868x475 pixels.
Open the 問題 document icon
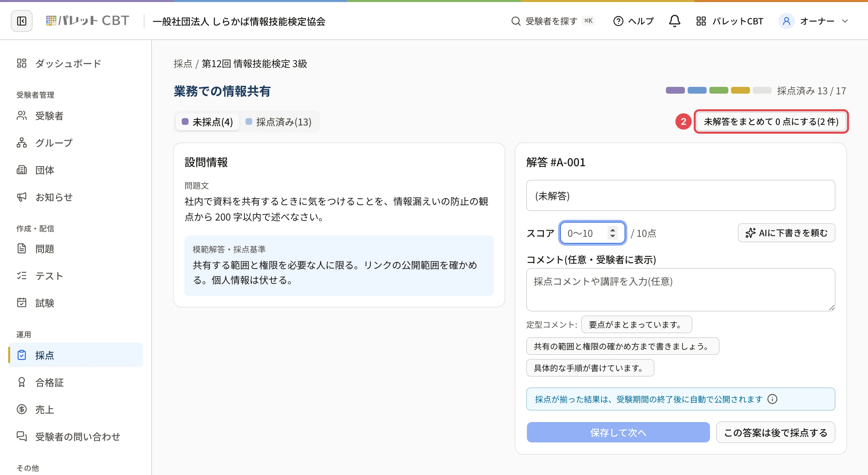pyautogui.click(x=22, y=249)
